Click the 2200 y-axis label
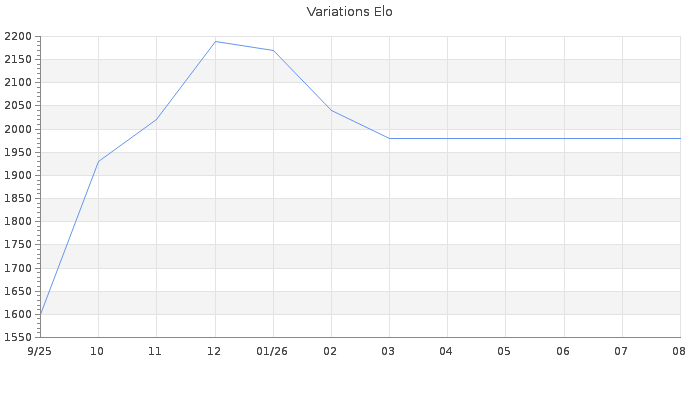Viewport: 700px width, 400px height. click(x=18, y=37)
